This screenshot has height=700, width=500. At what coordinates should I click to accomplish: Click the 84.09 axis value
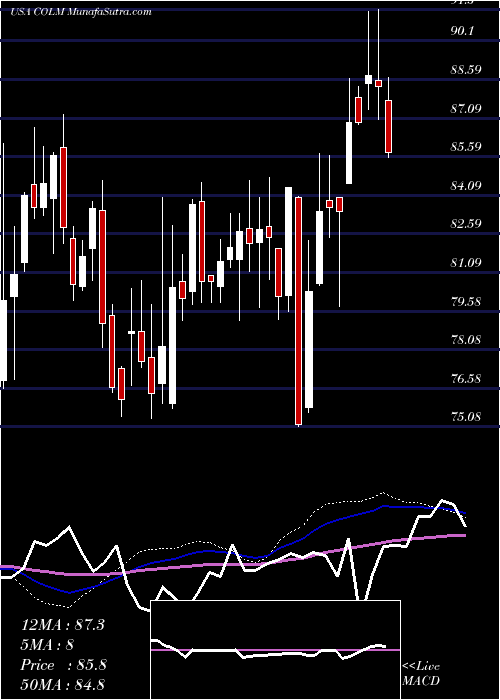466,185
